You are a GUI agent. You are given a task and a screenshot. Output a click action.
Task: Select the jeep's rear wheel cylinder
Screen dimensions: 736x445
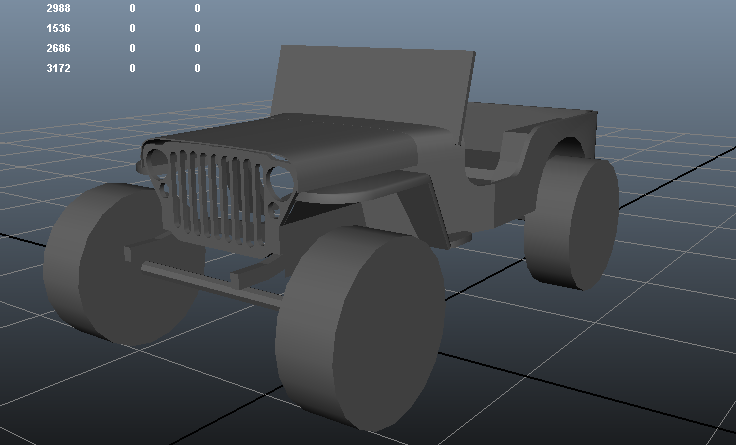571,221
